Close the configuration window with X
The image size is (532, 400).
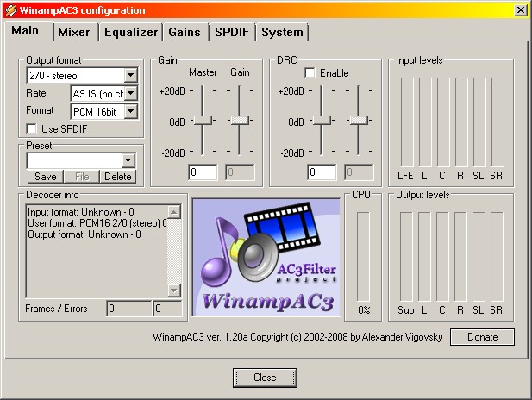[x=521, y=10]
